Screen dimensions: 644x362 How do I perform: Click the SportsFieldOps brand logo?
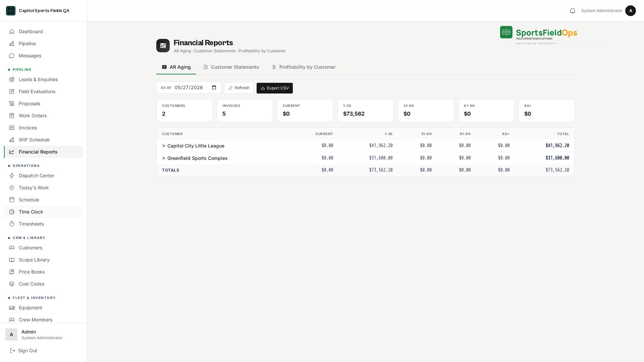[x=539, y=35]
